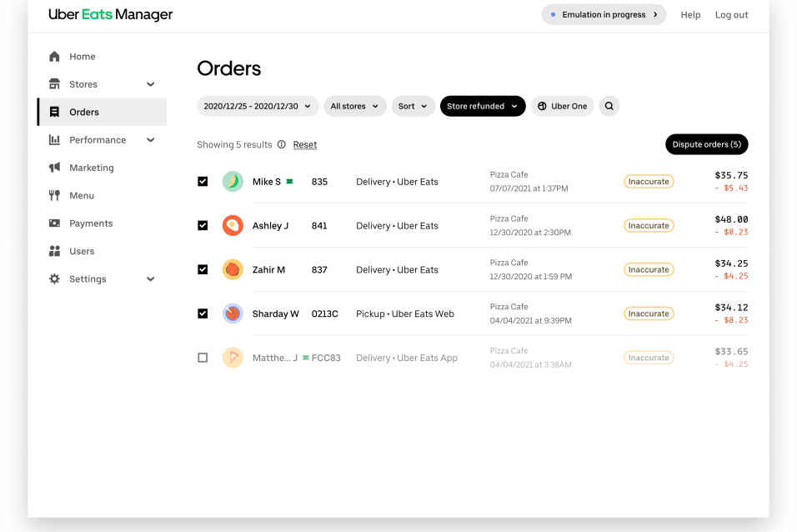797x532 pixels.
Task: Click the Showing 5 results text
Action: point(234,144)
